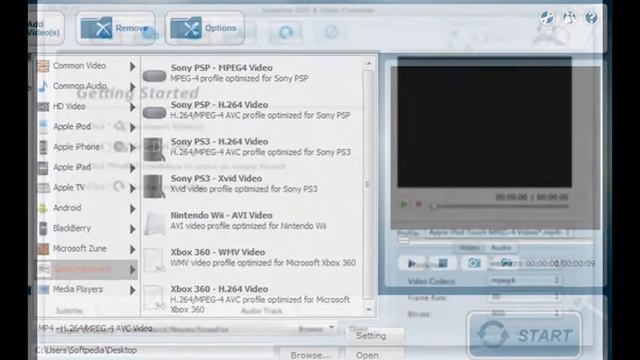Click the MP4 - H.264/MPEG-4 AVC Video profile field

186,329
